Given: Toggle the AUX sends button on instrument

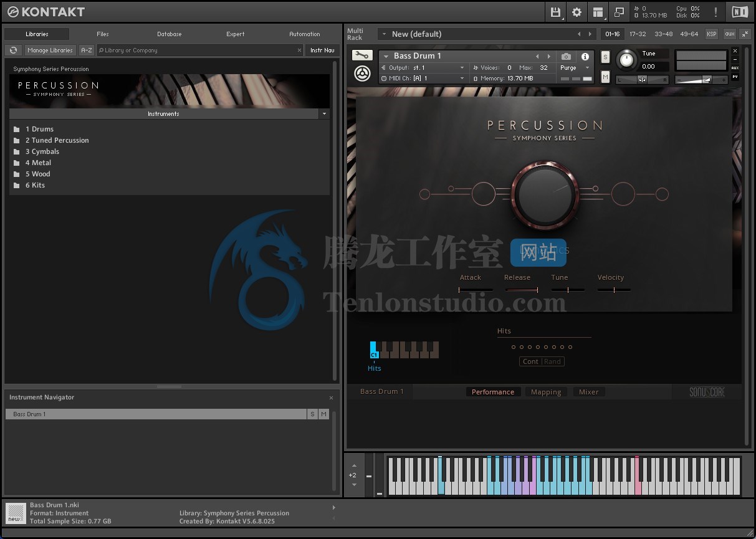Looking at the screenshot, I should [735, 68].
